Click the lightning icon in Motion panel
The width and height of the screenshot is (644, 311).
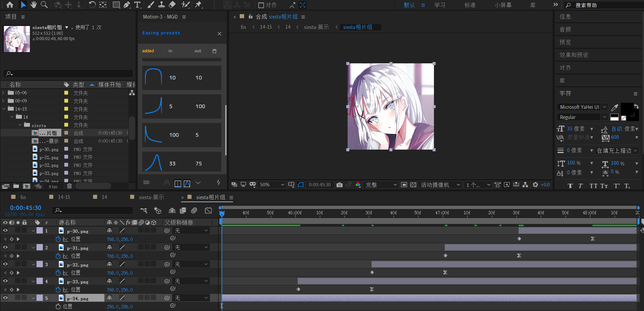coord(218,183)
